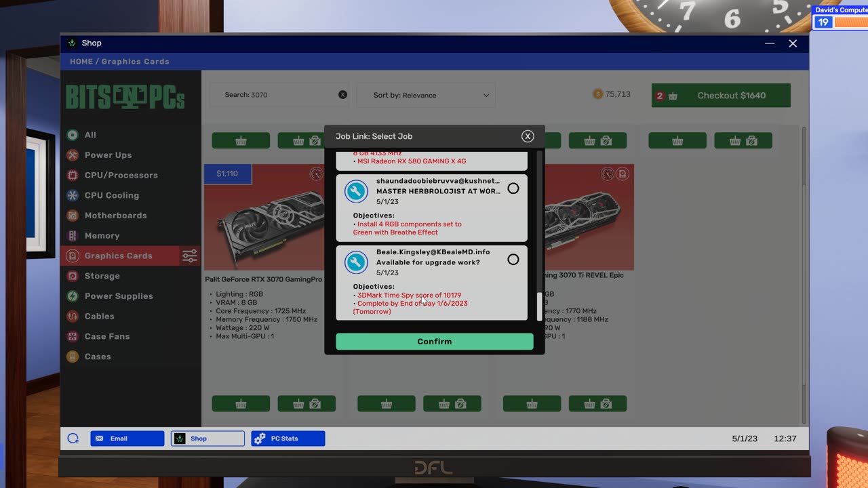Open Checkout $1640
Viewport: 868px width, 488px height.
(x=721, y=96)
